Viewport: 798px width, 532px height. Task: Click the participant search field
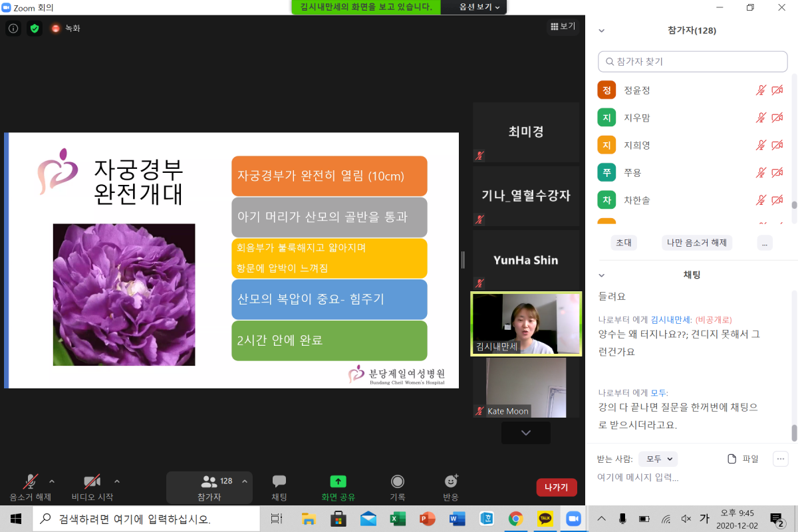click(692, 62)
